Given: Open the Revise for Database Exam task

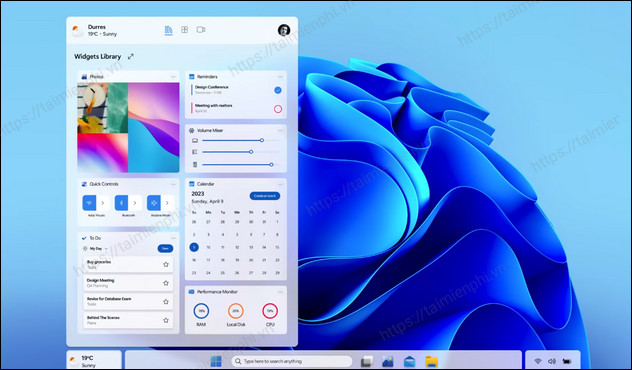Looking at the screenshot, I should [x=128, y=301].
